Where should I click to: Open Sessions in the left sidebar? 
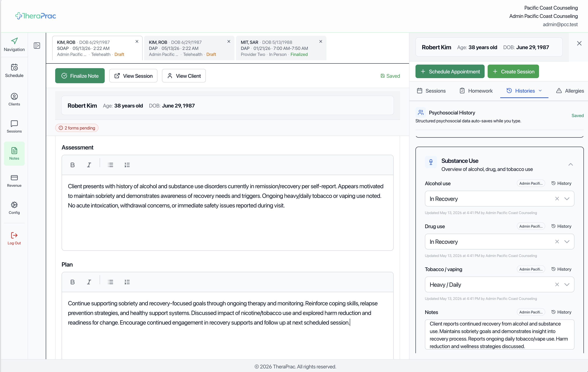click(14, 127)
